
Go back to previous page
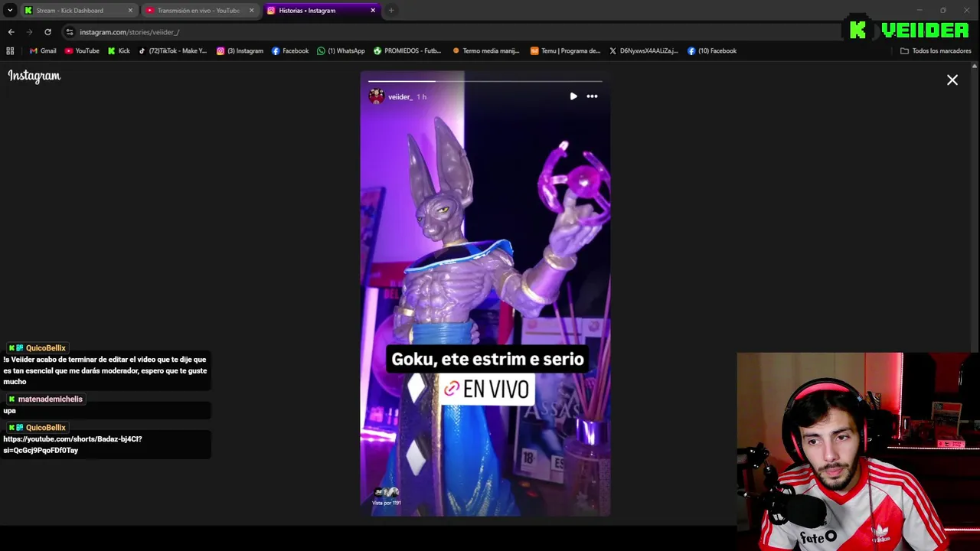coord(11,32)
